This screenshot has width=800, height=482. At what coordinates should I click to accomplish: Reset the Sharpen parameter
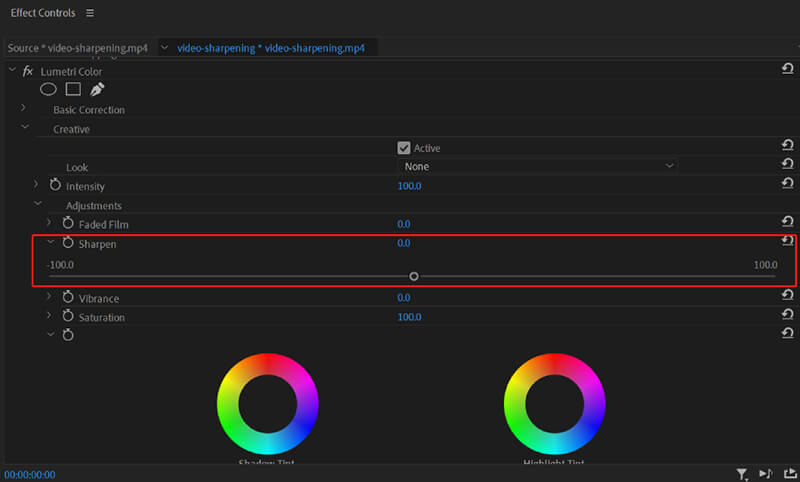click(x=787, y=242)
